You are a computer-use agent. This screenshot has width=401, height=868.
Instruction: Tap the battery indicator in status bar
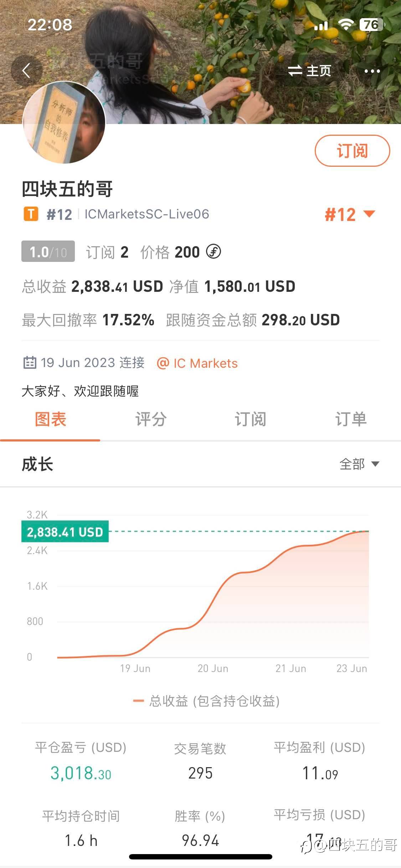[x=371, y=25]
